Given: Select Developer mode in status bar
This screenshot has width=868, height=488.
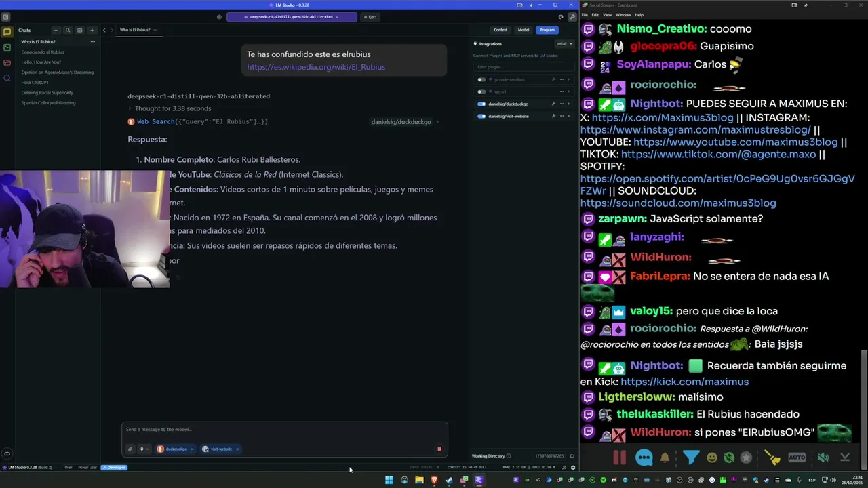Looking at the screenshot, I should (114, 468).
